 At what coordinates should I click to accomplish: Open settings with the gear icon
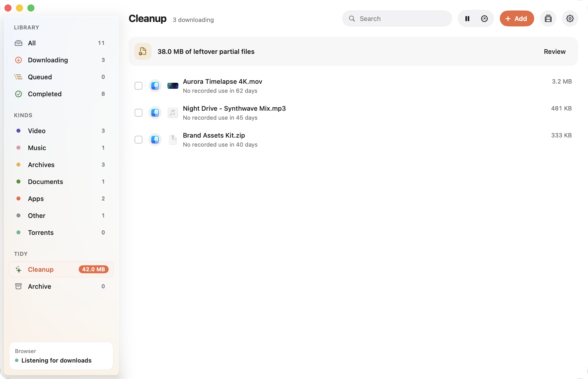(570, 19)
